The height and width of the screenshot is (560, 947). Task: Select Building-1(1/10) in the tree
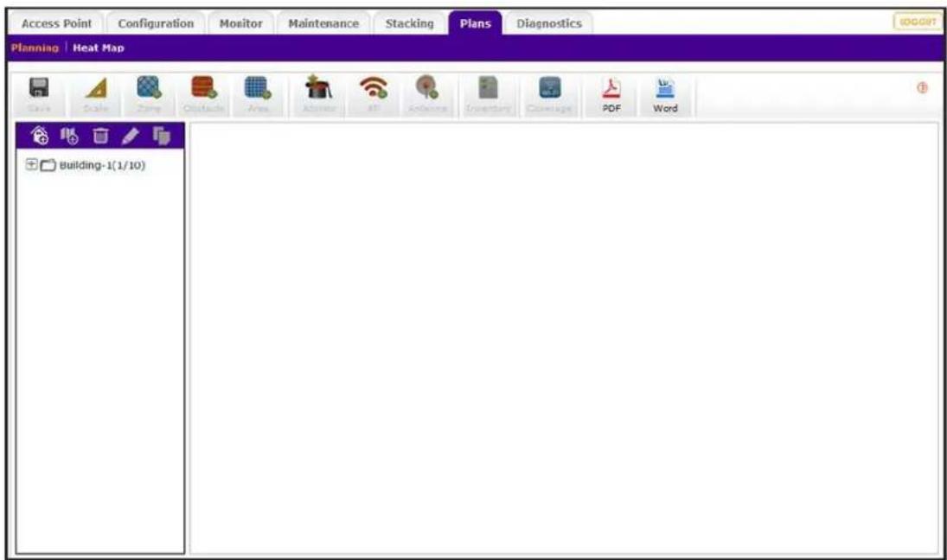coord(102,165)
